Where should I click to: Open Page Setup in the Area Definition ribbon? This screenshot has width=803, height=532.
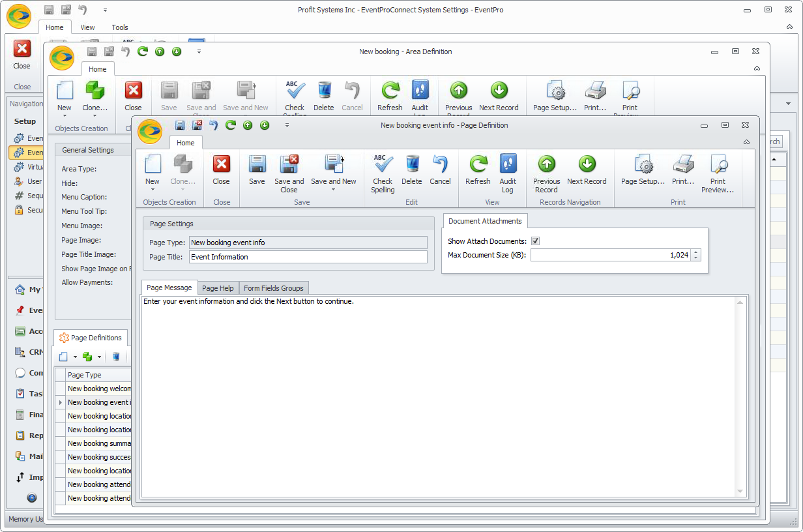point(555,96)
